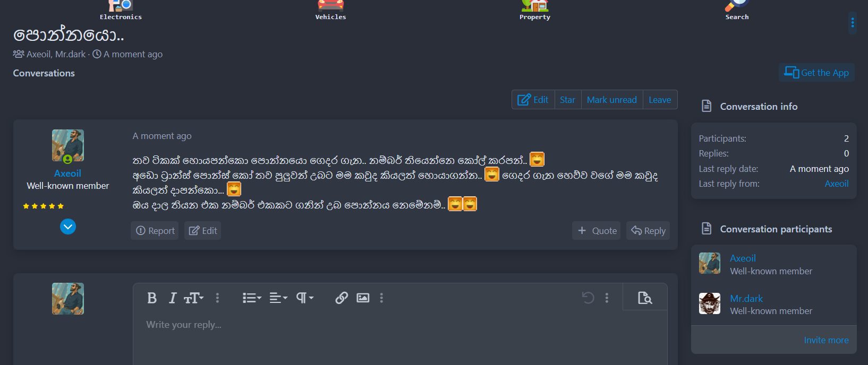This screenshot has height=365, width=868.
Task: Click the five star rating under Axeoil
Action: click(x=43, y=206)
